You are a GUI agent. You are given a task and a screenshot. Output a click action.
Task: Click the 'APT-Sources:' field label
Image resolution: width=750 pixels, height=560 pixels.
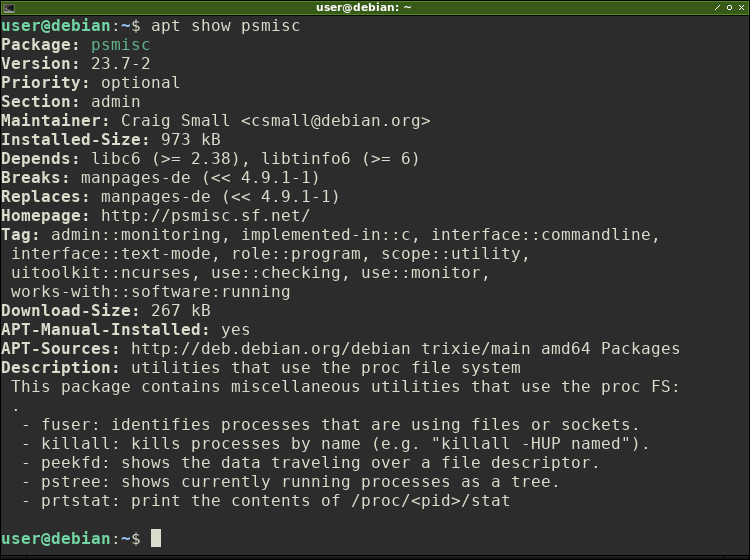point(60,349)
